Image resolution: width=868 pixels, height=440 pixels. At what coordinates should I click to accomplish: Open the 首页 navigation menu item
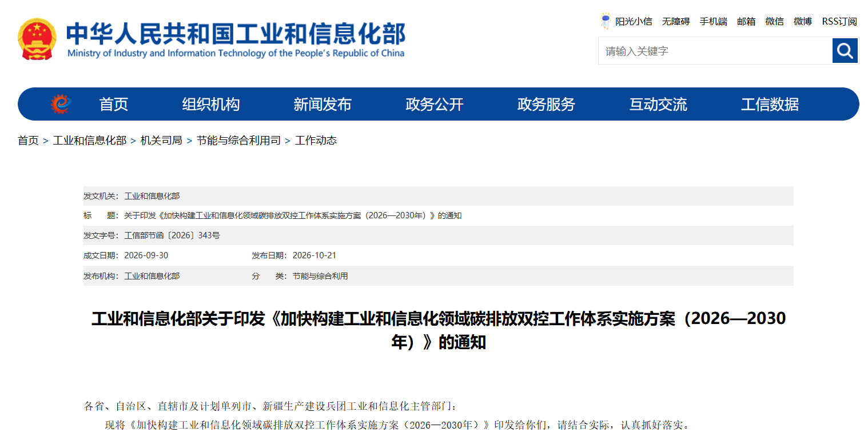point(114,104)
